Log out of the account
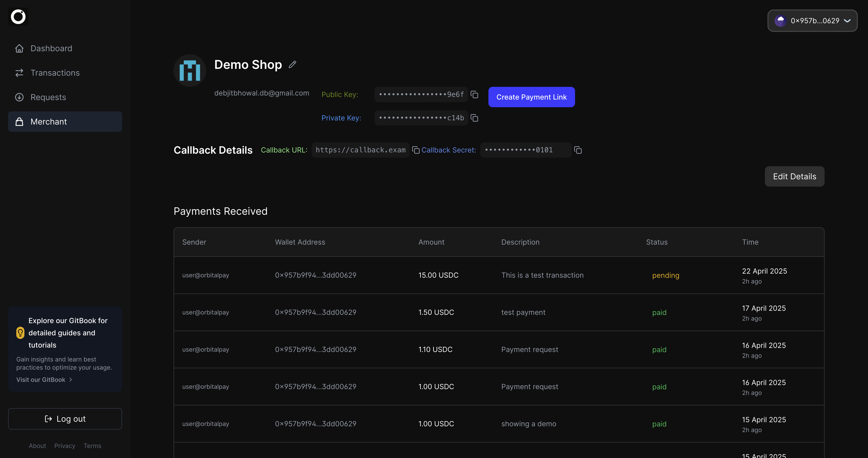 65,419
